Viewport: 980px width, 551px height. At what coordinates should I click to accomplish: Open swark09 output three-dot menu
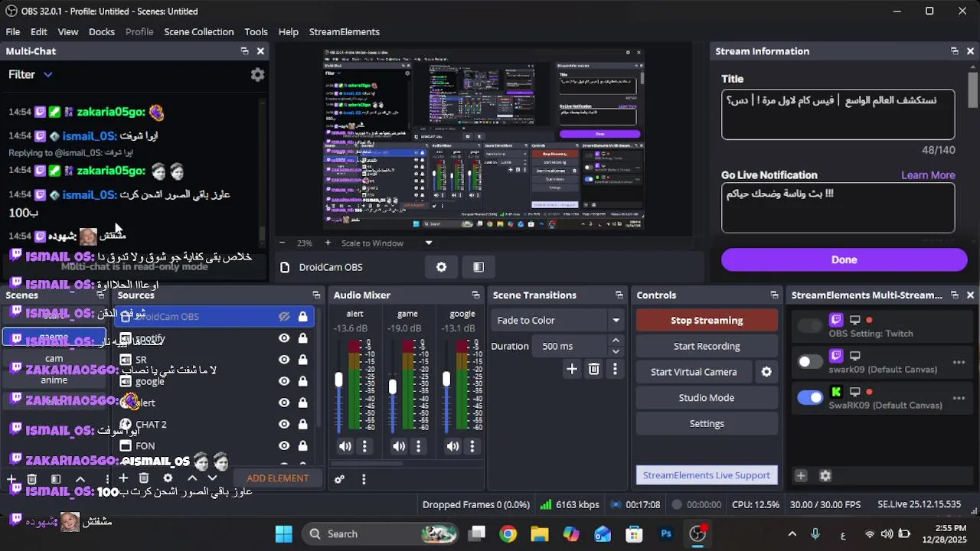(x=959, y=362)
